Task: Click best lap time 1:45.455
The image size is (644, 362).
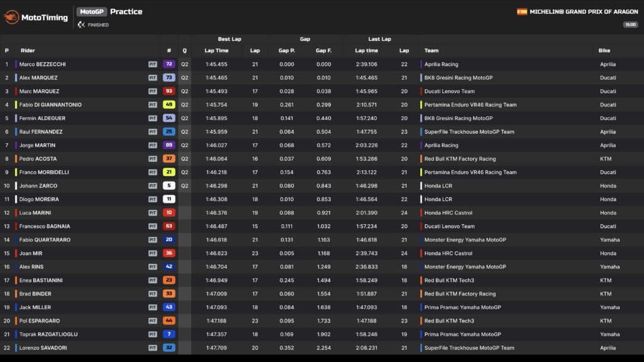Action: [216, 65]
